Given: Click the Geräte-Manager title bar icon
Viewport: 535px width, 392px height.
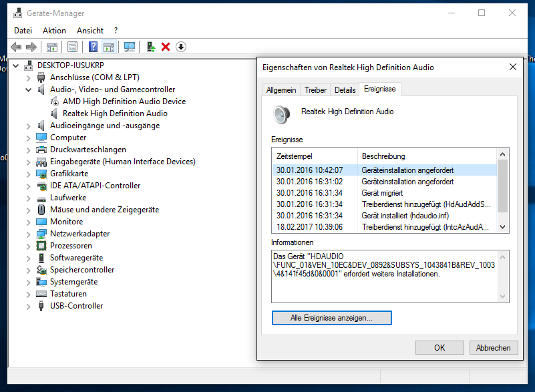Looking at the screenshot, I should [18, 13].
